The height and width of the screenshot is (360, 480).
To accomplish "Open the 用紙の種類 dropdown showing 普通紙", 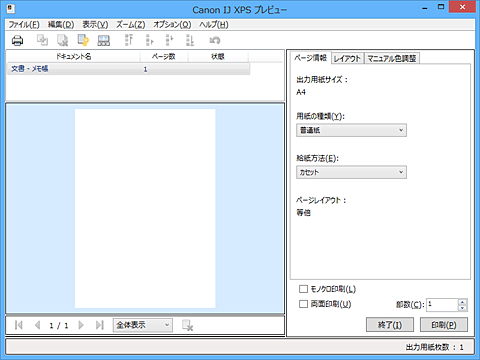I will pos(351,130).
